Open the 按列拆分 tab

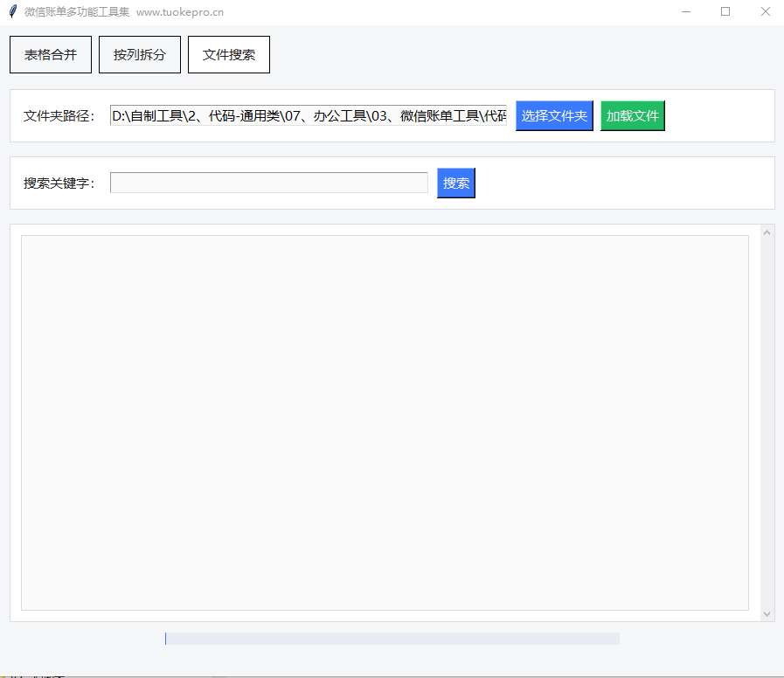[140, 55]
